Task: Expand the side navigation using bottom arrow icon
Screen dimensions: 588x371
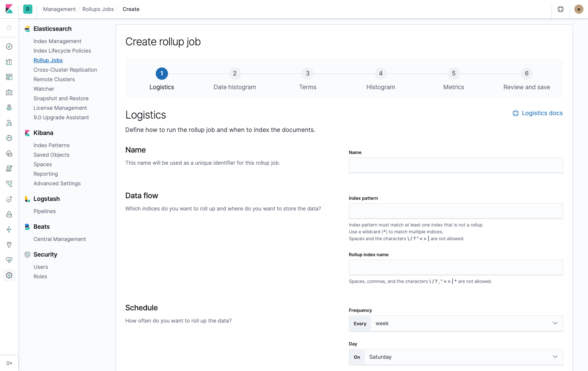Action: pos(9,363)
